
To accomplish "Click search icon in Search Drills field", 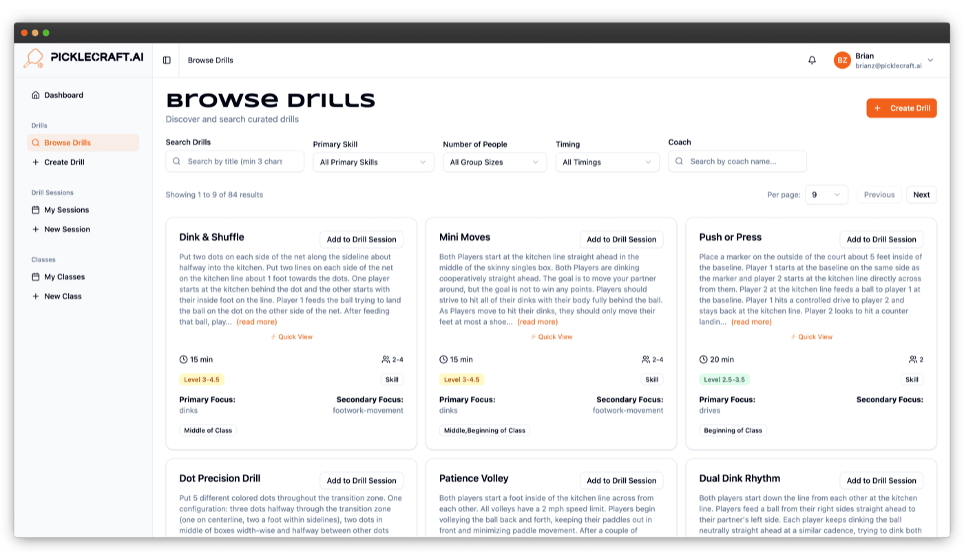I will (178, 162).
